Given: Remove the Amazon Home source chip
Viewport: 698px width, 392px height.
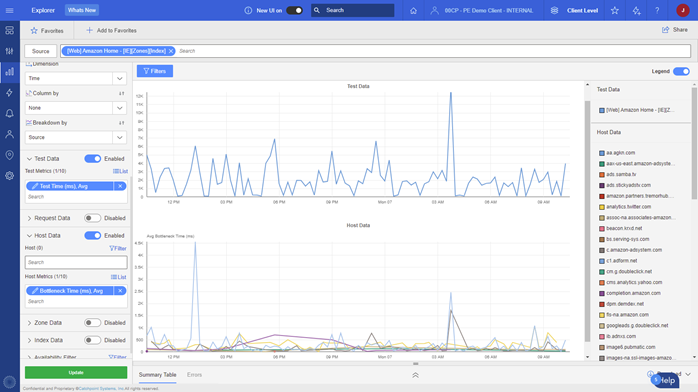Looking at the screenshot, I should [171, 51].
